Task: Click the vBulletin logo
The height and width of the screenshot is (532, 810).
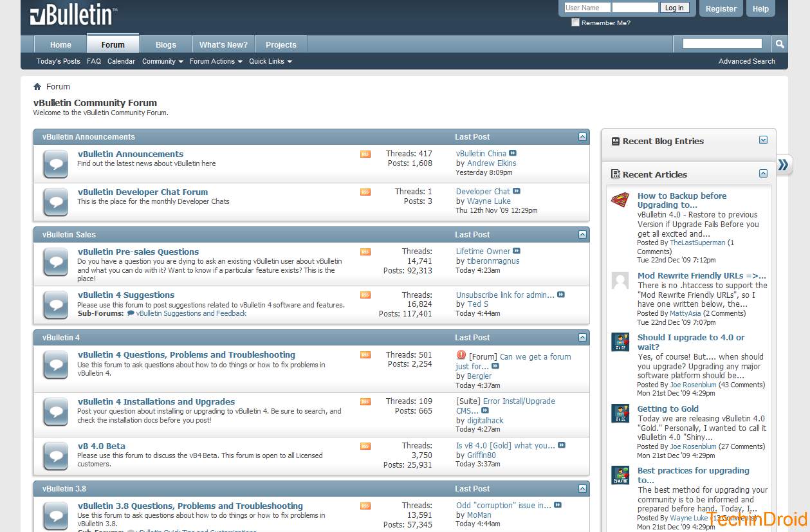Action: 74,15
